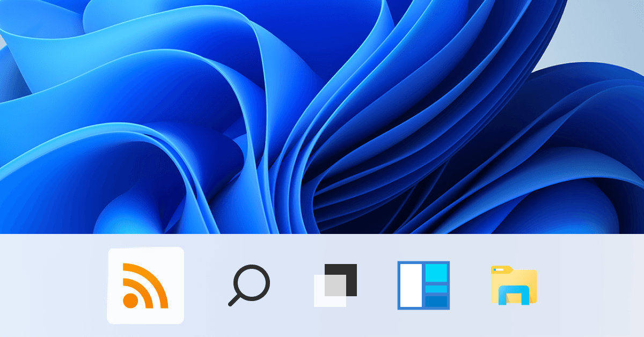Screen dimensions: 644x337
Task: Click taskbar gap between Widgets and File Explorer
Action: pos(470,285)
